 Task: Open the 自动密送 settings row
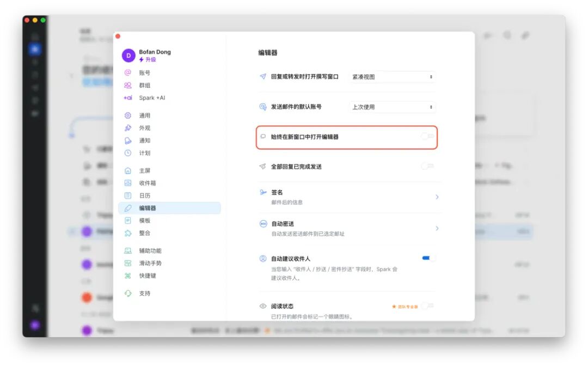tap(350, 228)
